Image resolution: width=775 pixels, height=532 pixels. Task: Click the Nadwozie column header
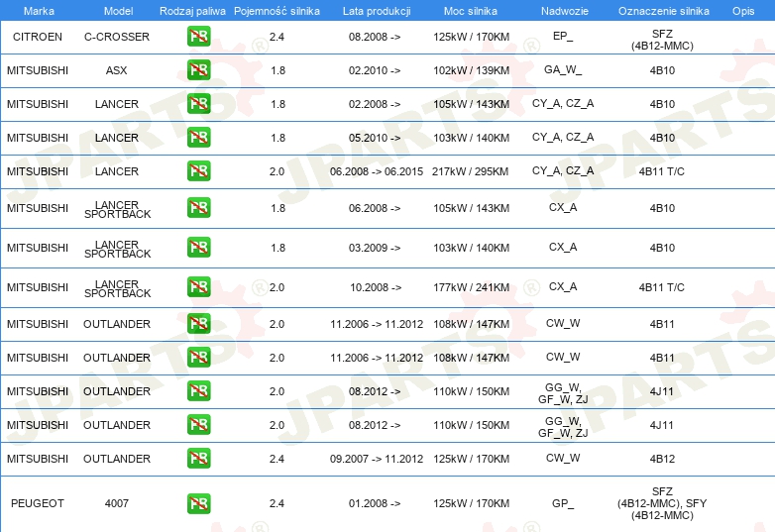click(565, 11)
